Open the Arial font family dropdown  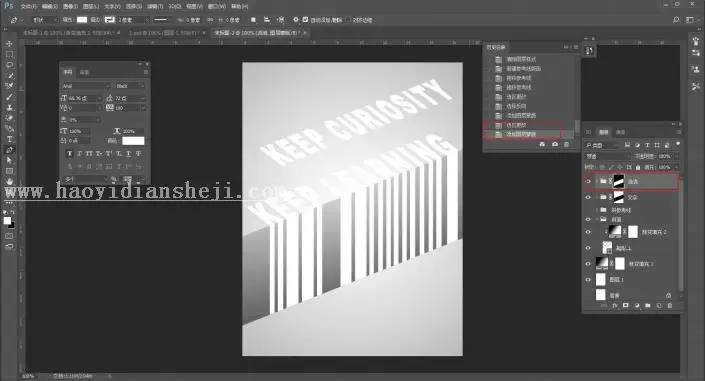pyautogui.click(x=85, y=85)
